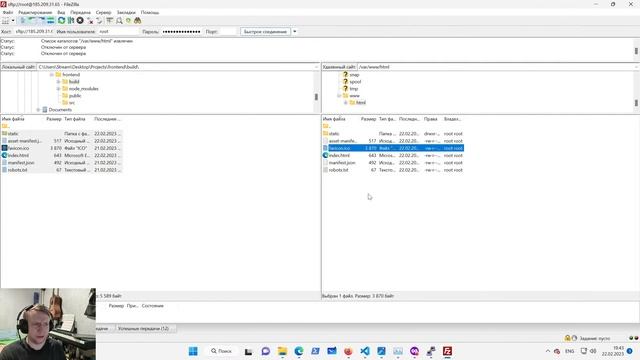The image size is (640, 360).
Task: Open the Закладки menu
Action: [126, 12]
